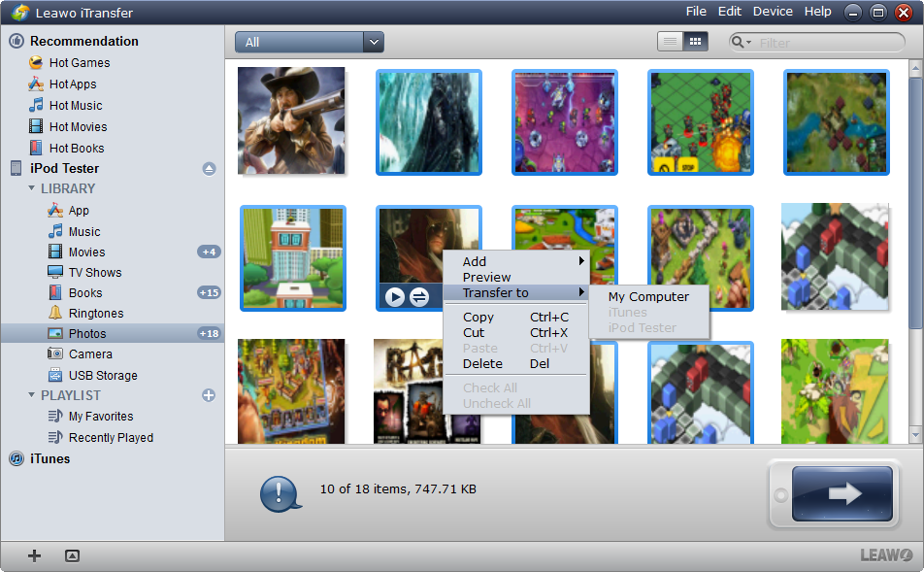Choose Delete in the context menu
The width and height of the screenshot is (924, 572).
[515, 364]
